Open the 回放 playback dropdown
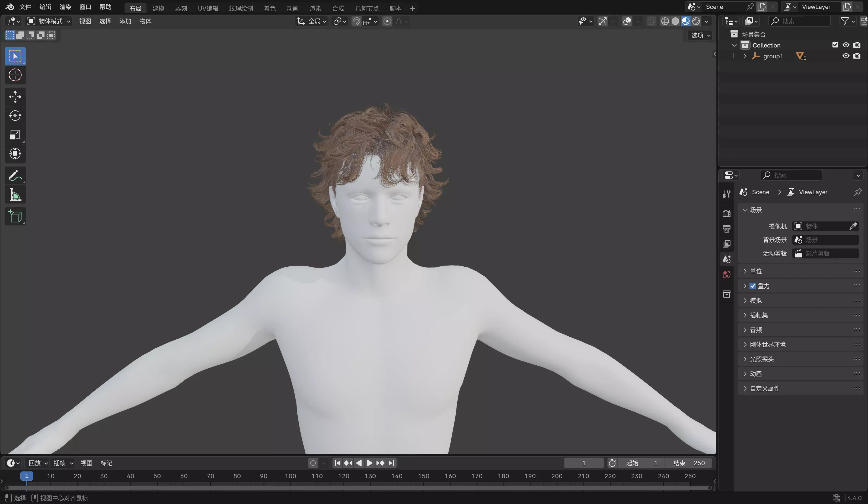Viewport: 868px width, 504px height. point(38,463)
